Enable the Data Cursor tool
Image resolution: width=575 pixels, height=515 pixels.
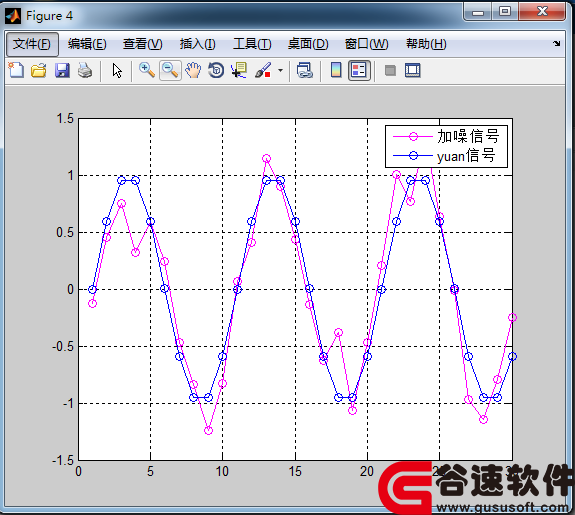point(239,70)
